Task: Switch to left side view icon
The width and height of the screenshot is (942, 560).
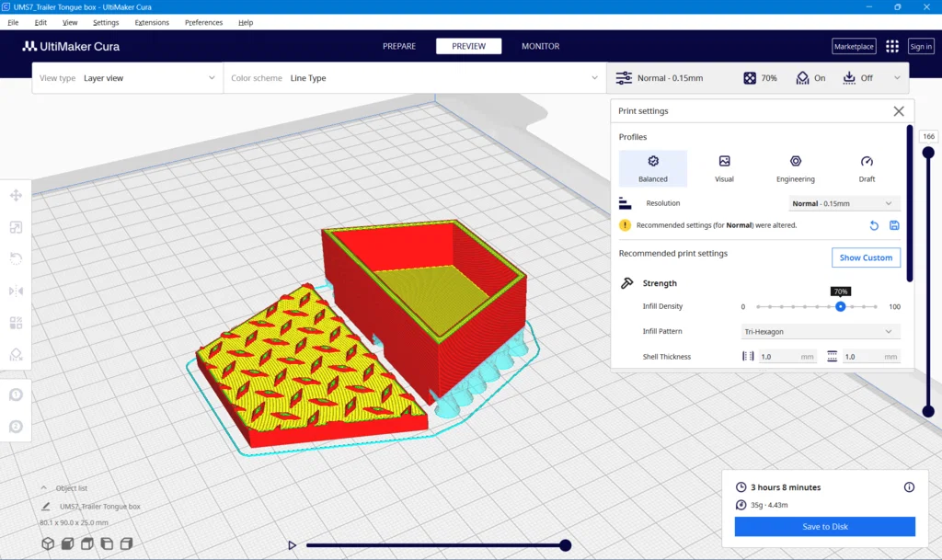Action: click(107, 543)
